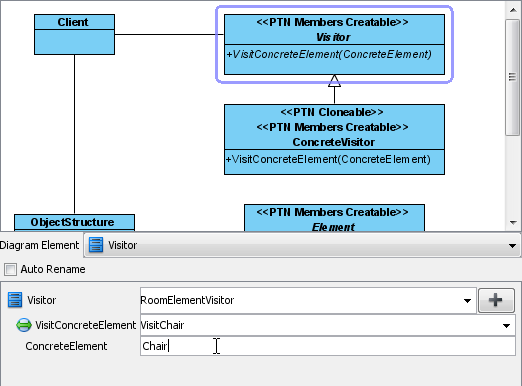
Task: Click the plus add button
Action: tap(496, 300)
